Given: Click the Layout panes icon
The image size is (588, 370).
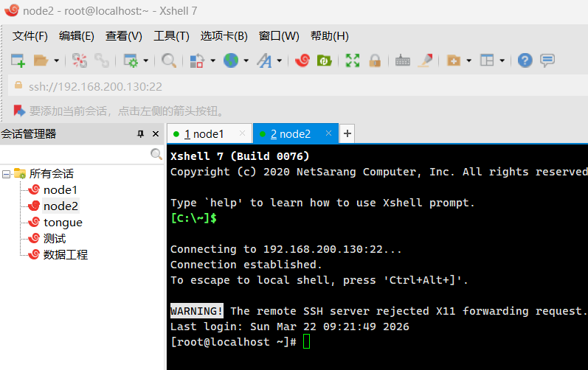Looking at the screenshot, I should [487, 60].
